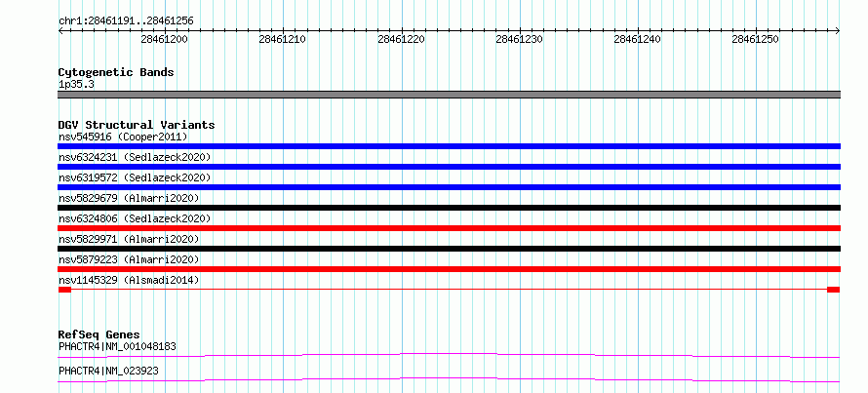Click the nsv6324806 (Sedlazeck2020) label
The height and width of the screenshot is (393, 868).
[135, 218]
